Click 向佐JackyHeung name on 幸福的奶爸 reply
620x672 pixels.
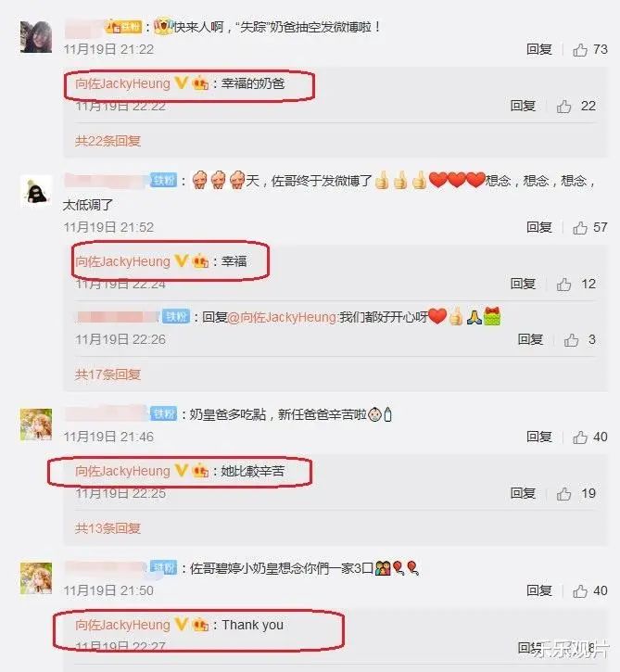coord(122,83)
